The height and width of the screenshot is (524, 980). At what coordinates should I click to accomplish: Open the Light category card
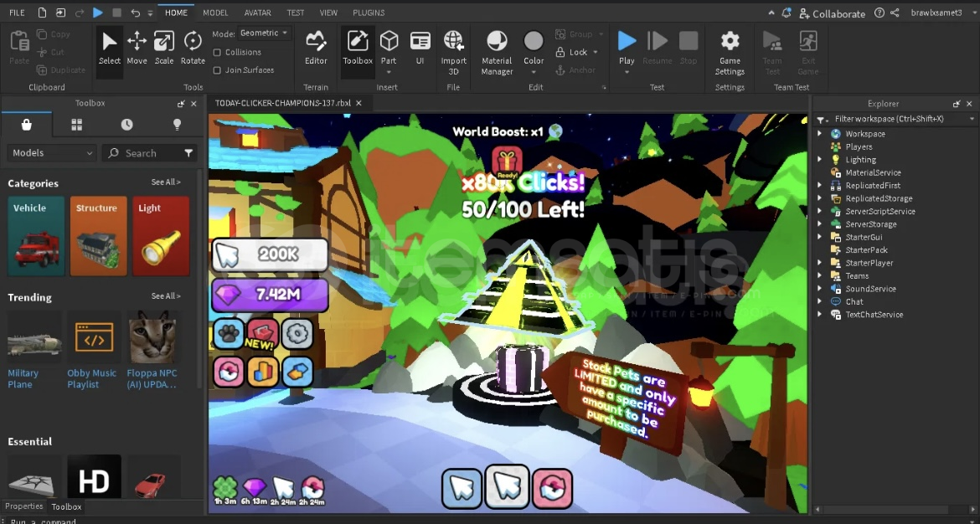(161, 236)
